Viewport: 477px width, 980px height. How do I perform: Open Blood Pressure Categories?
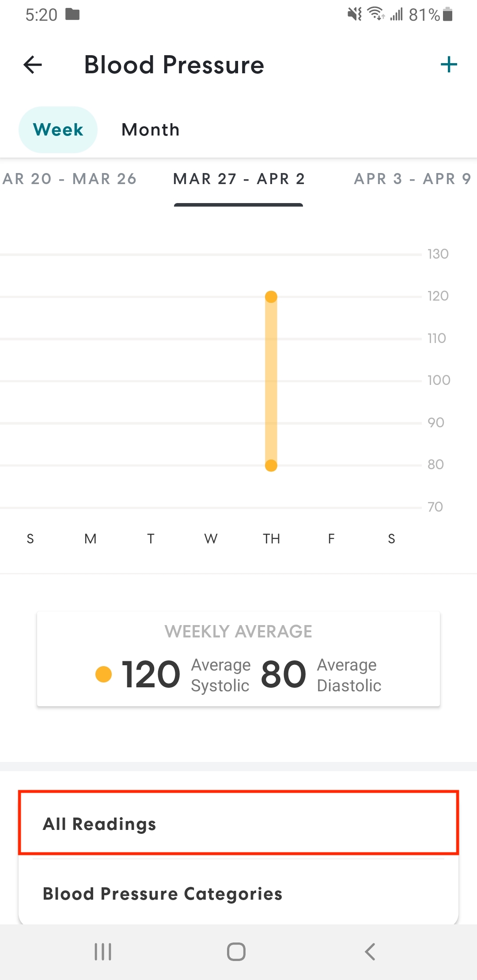pyautogui.click(x=238, y=893)
